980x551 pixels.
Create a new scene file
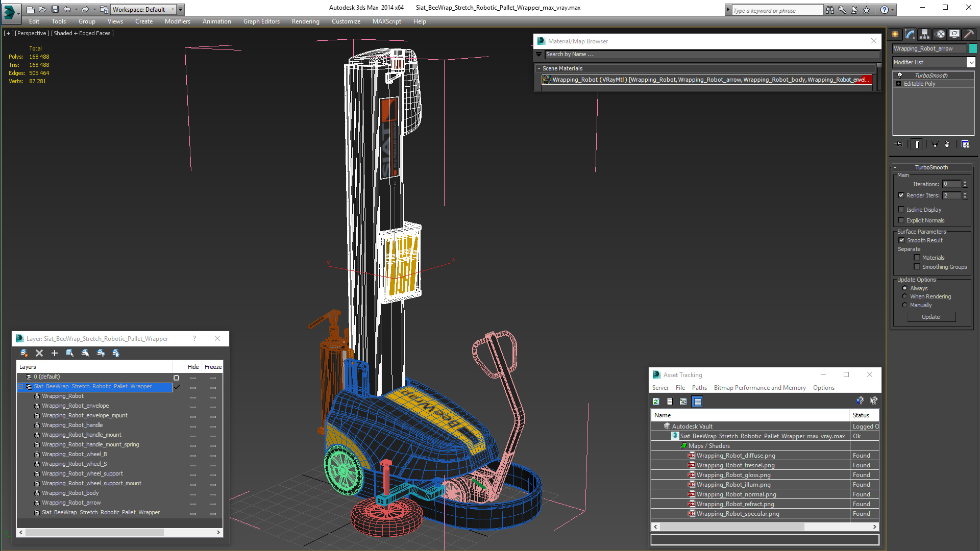pyautogui.click(x=31, y=9)
